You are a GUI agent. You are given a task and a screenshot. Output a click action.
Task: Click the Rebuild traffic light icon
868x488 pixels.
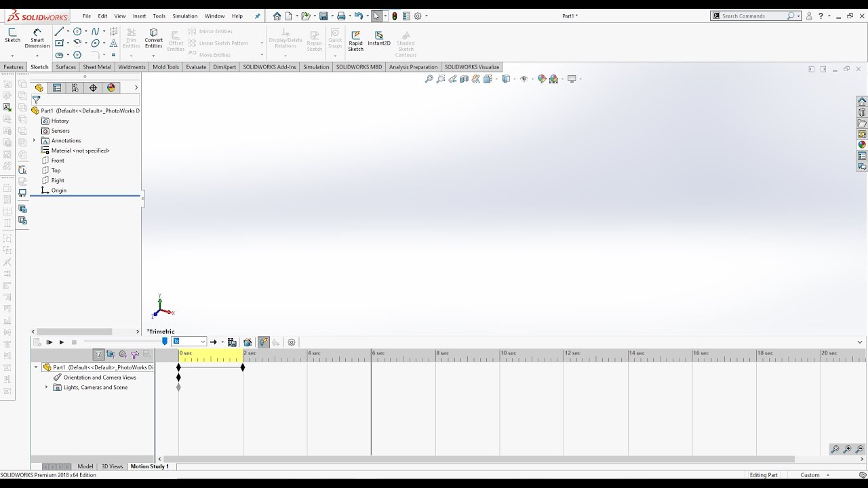(395, 16)
